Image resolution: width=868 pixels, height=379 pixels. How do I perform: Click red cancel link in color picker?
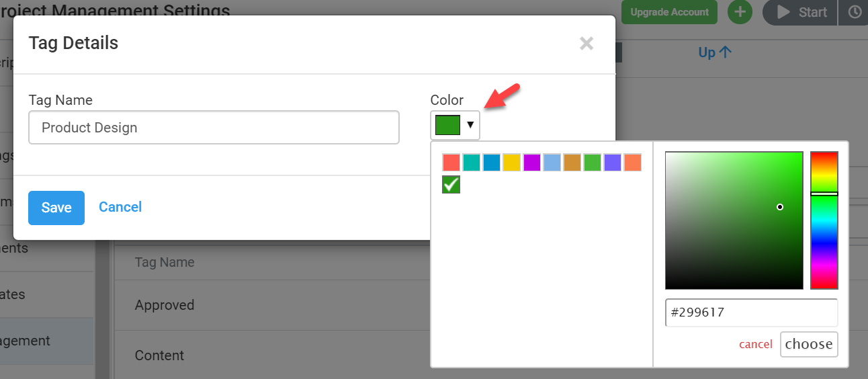pyautogui.click(x=756, y=344)
